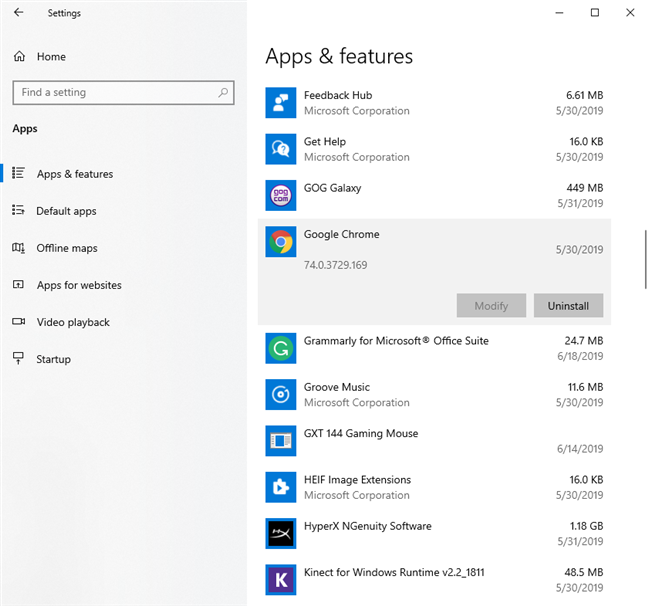Select the Grammarly green G icon

(281, 348)
